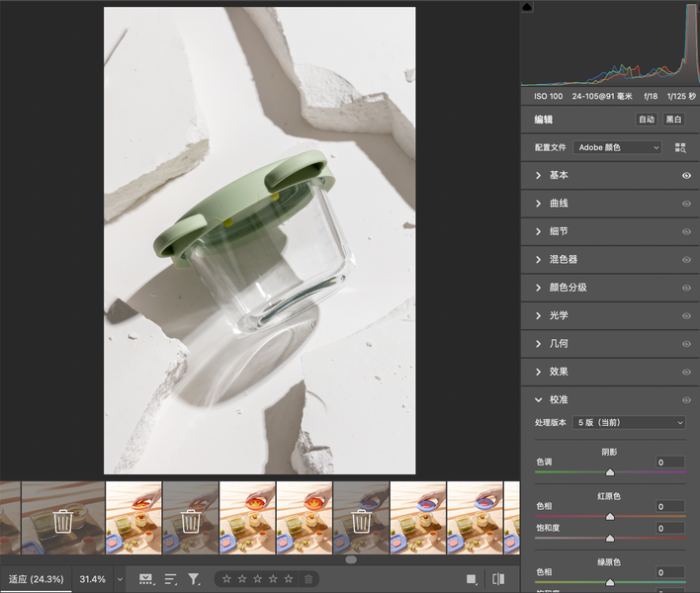Select the 31.4% zoom level
The width and height of the screenshot is (700, 593).
92,579
